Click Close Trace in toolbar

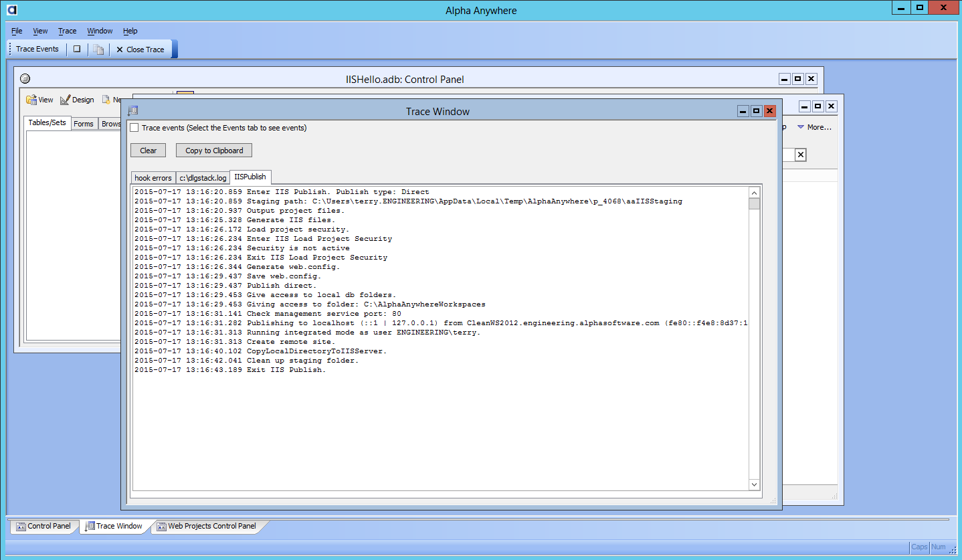click(140, 50)
